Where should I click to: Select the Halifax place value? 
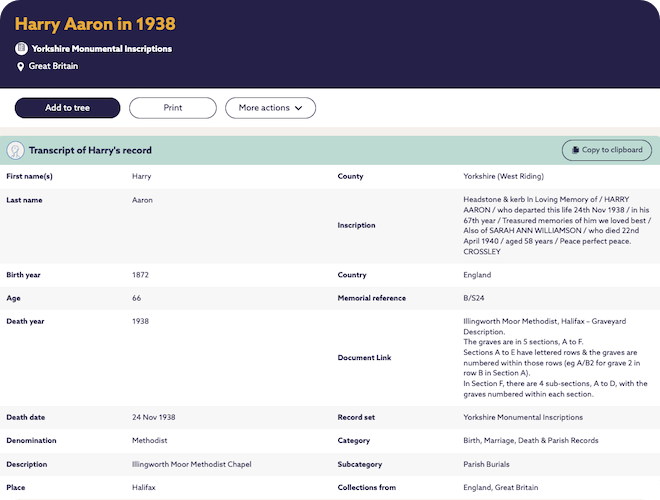point(144,488)
